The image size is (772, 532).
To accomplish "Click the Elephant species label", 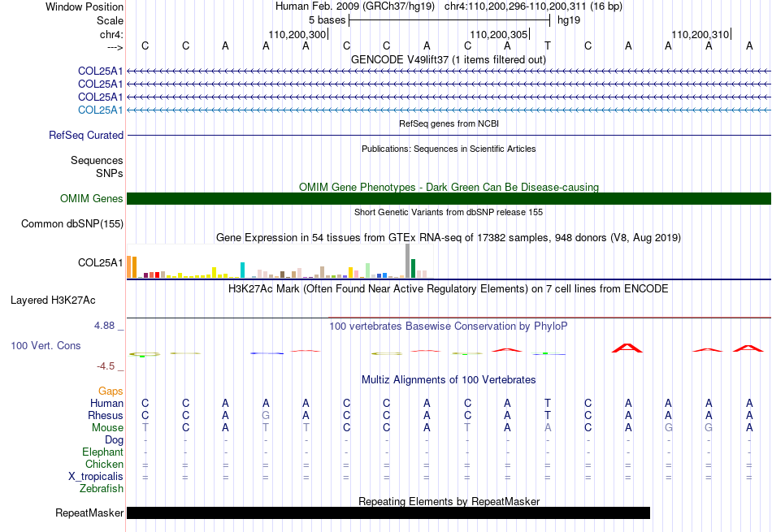I will click(102, 452).
